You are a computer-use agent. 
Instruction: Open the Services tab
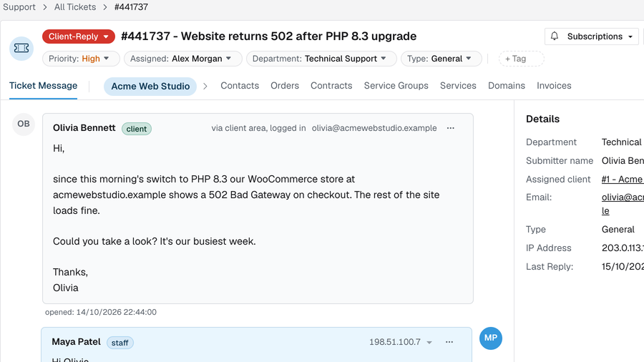(458, 86)
